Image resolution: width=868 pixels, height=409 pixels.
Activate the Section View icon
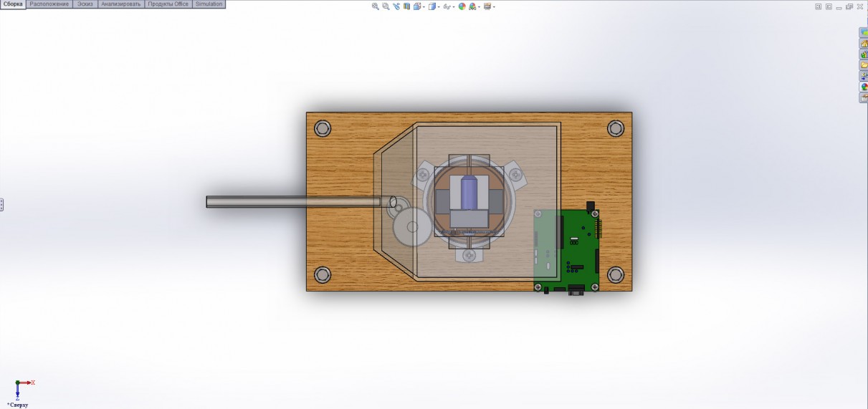(406, 6)
